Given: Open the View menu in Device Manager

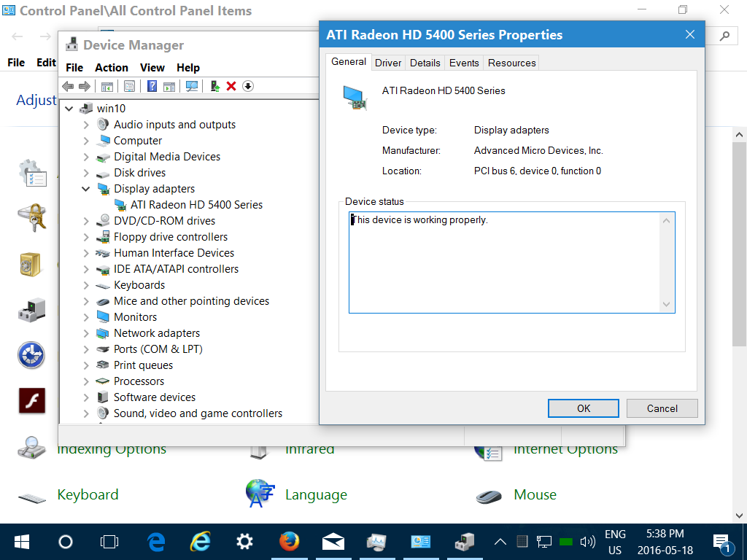Looking at the screenshot, I should pyautogui.click(x=152, y=68).
